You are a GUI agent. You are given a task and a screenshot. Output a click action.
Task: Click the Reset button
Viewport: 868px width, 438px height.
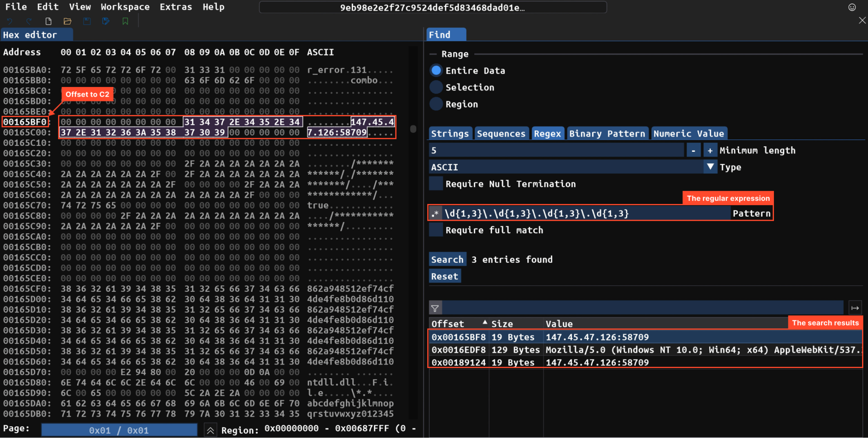click(x=445, y=276)
